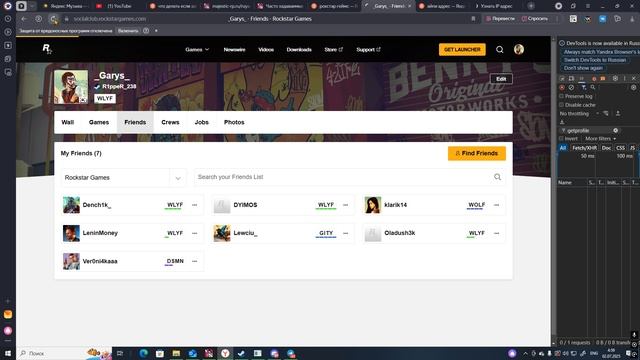This screenshot has width=640, height=360.
Task: Open the Videos menu item
Action: (266, 49)
